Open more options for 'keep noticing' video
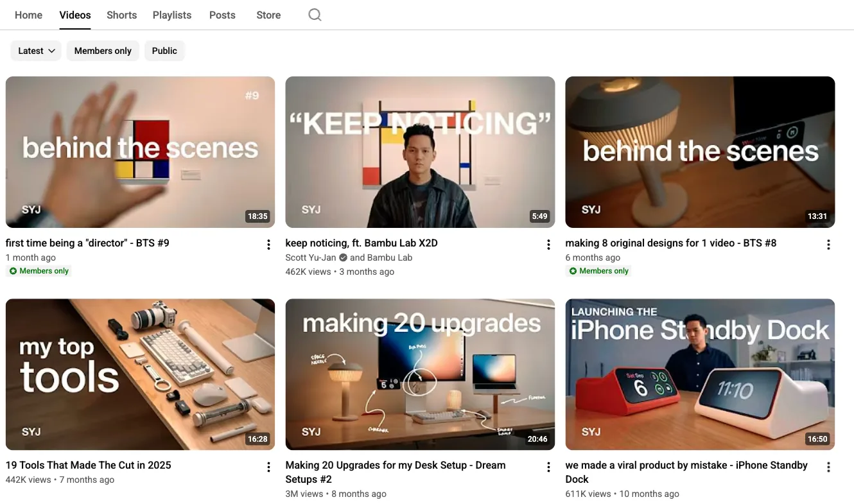The width and height of the screenshot is (854, 504). [x=548, y=244]
